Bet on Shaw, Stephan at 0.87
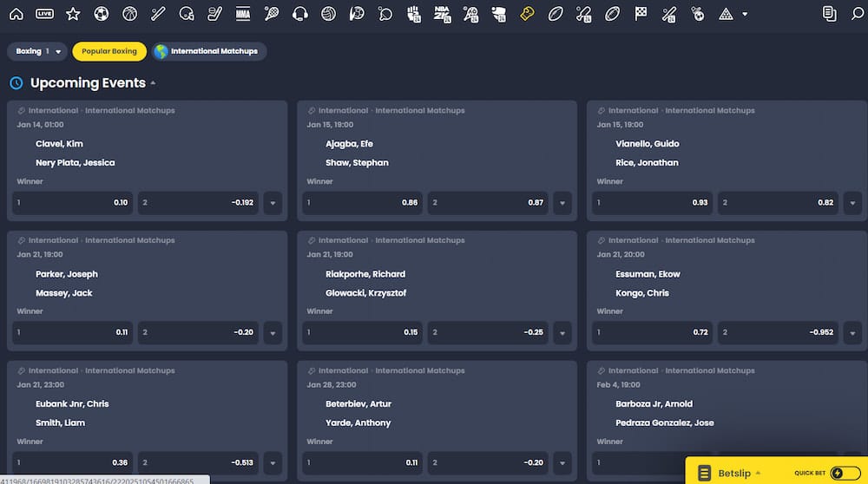 point(488,203)
